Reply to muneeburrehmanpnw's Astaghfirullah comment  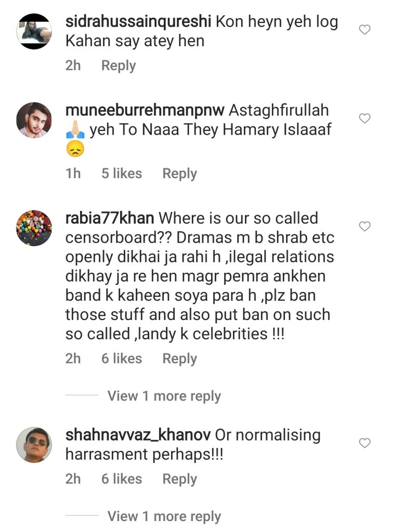179,174
